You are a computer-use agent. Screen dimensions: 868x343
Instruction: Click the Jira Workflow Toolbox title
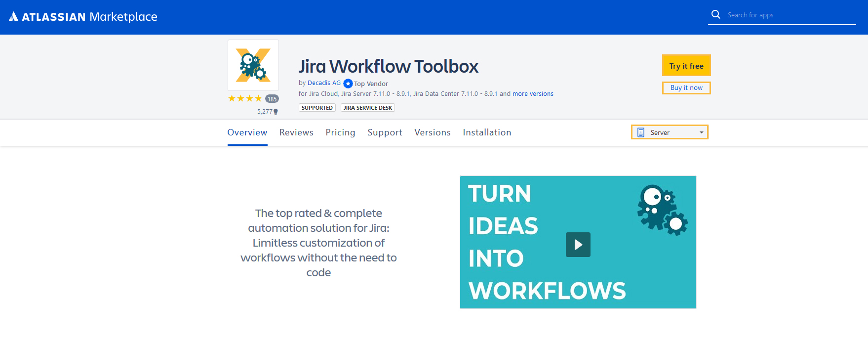389,66
